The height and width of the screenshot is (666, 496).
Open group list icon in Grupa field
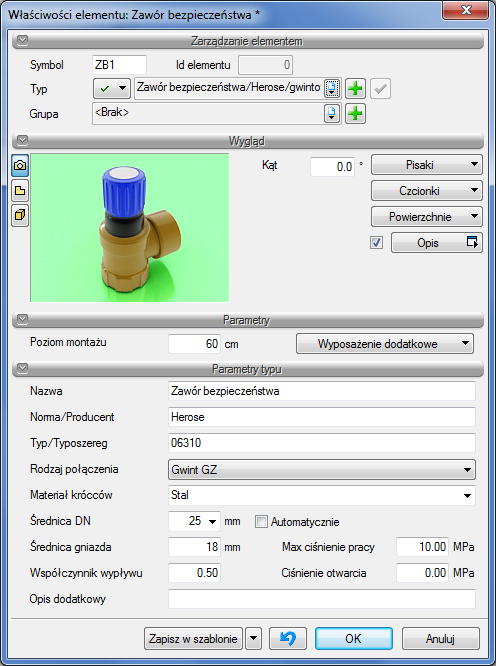pos(332,113)
